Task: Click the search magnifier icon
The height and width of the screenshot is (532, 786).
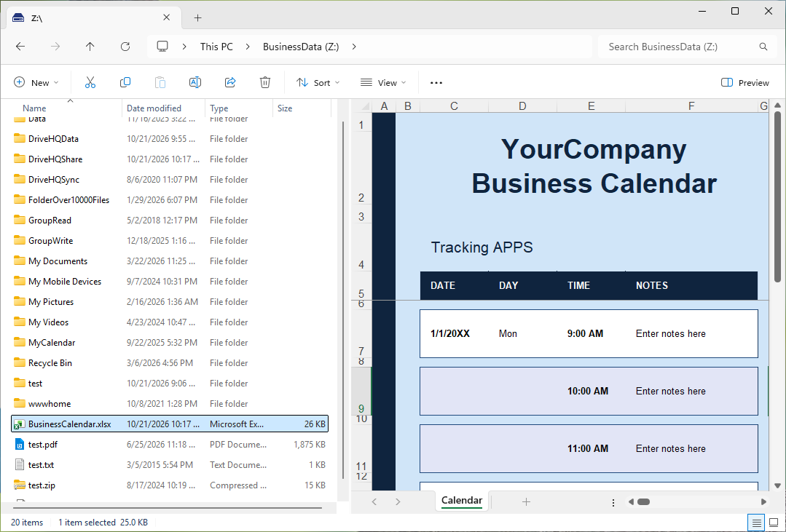Action: (x=763, y=47)
